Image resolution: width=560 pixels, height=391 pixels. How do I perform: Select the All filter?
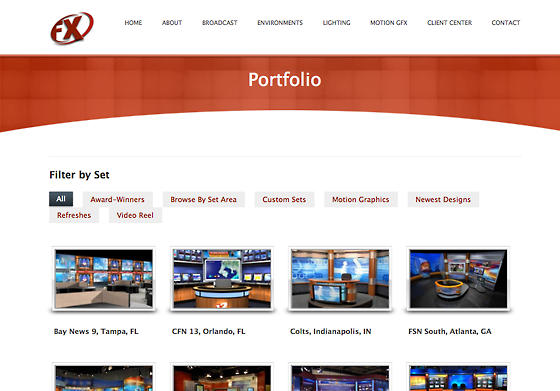pyautogui.click(x=61, y=199)
